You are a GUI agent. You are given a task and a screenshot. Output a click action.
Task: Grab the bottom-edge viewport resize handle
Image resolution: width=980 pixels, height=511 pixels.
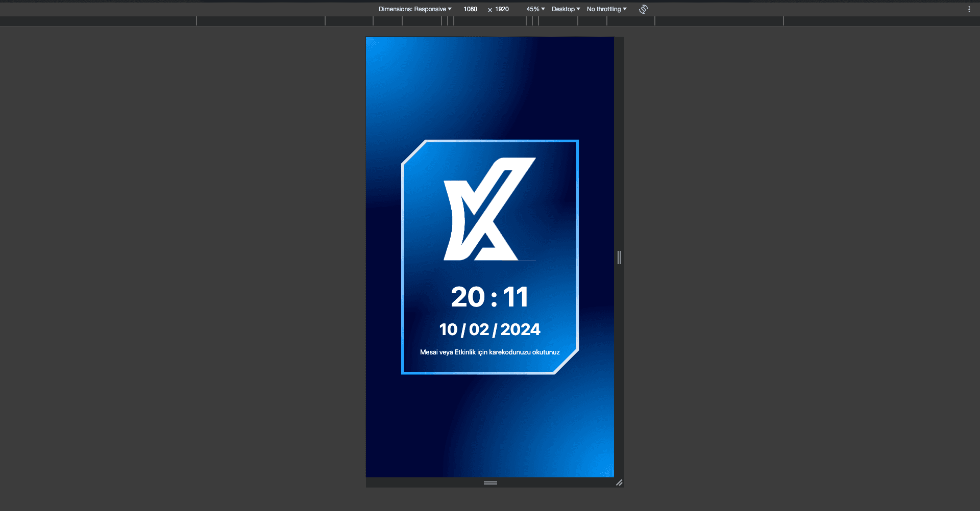(x=490, y=482)
